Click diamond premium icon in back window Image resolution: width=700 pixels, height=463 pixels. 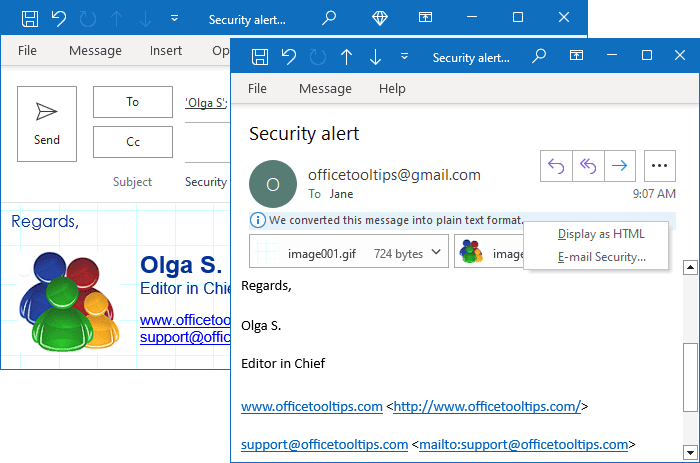coord(380,18)
